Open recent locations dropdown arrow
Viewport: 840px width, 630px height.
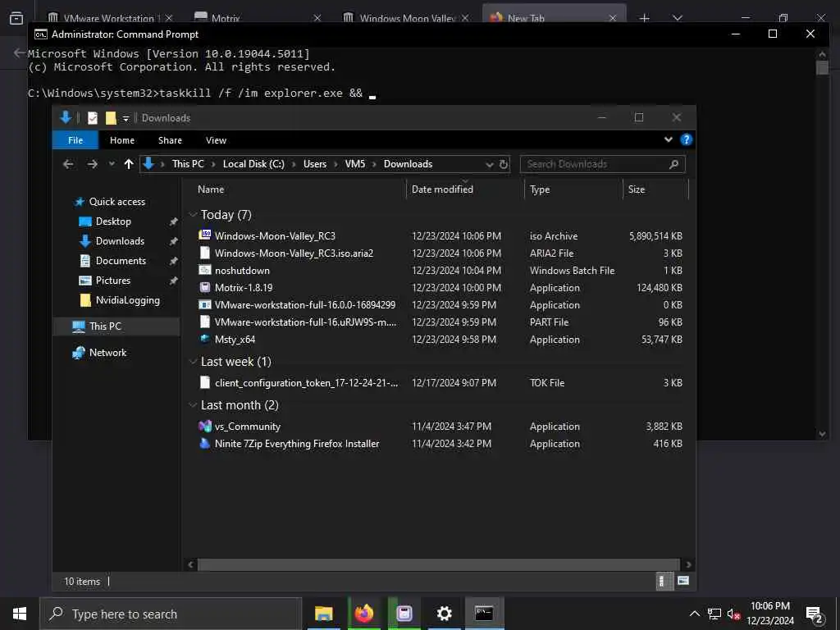[x=112, y=164]
